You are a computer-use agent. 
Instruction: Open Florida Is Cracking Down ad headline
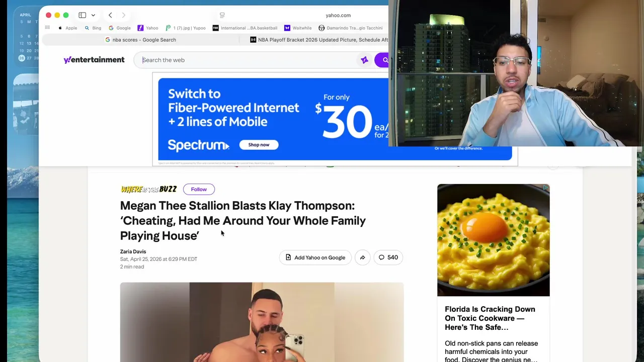coord(490,318)
